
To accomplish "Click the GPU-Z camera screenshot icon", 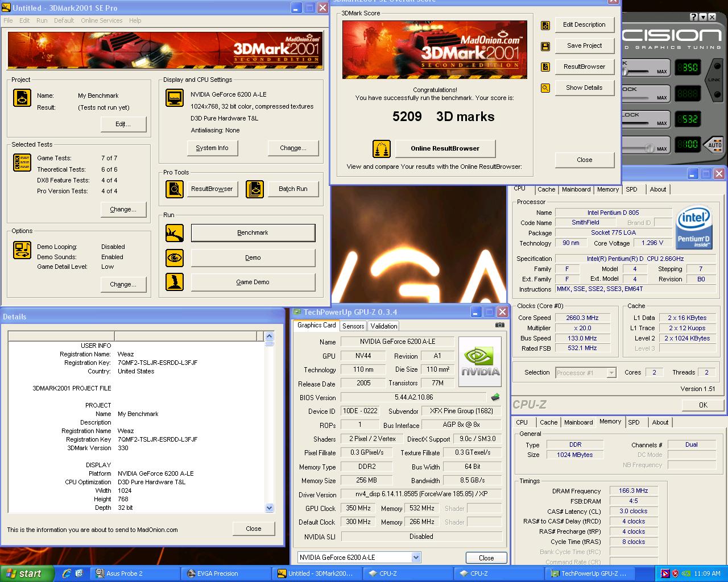I will 499,325.
